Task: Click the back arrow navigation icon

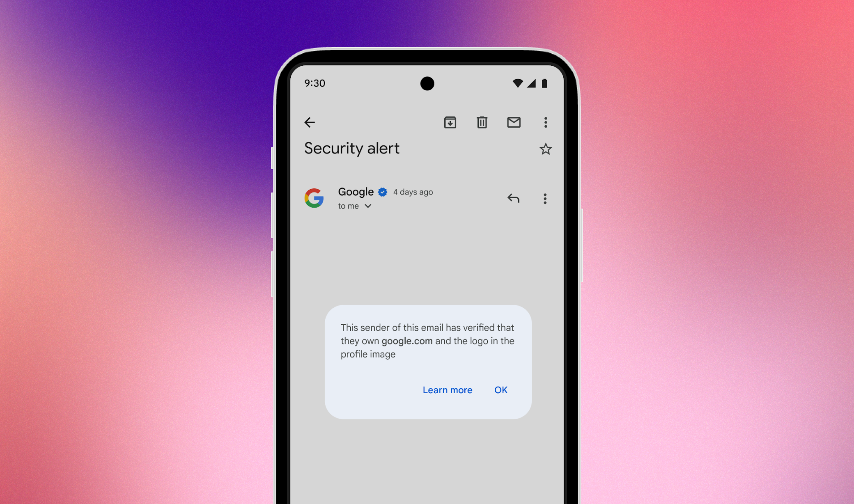Action: click(x=310, y=122)
